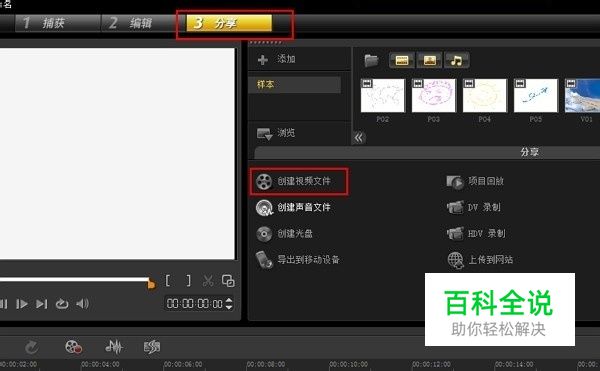Click the 00:00:10:00 timeline ruler mark
The image size is (600, 371).
point(348,364)
